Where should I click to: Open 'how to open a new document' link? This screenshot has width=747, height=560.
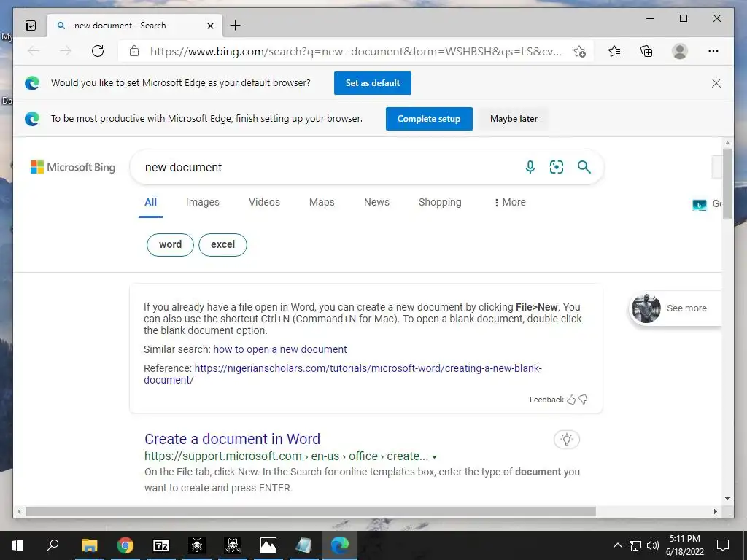280,349
